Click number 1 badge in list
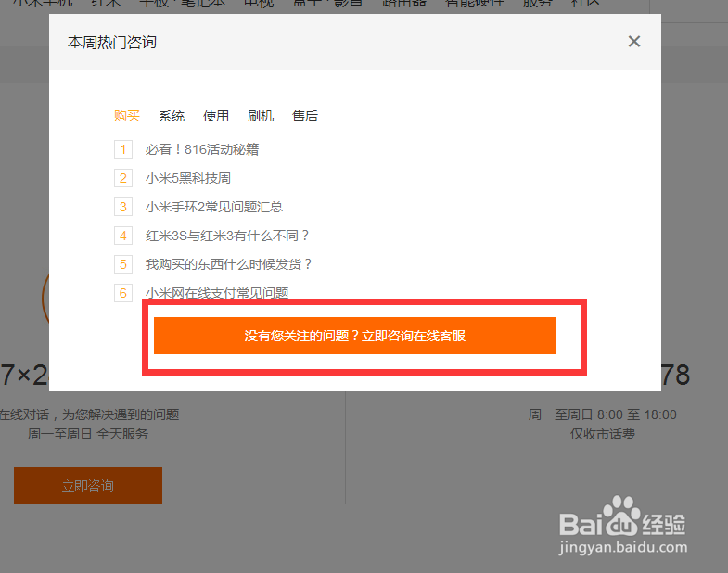Viewport: 728px width, 573px height. tap(123, 149)
